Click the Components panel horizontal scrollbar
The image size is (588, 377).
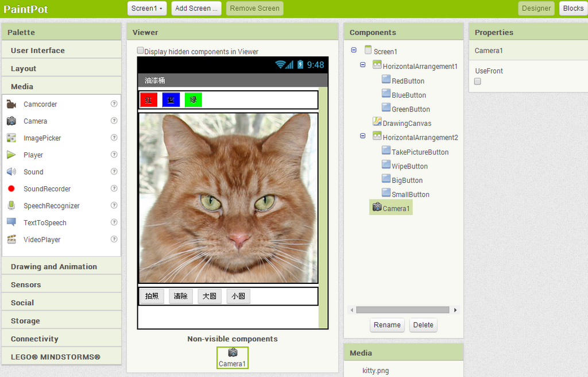point(402,310)
